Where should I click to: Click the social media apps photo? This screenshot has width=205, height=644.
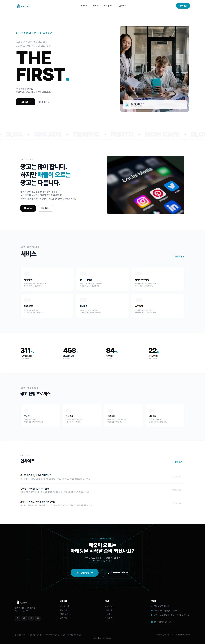click(x=146, y=185)
